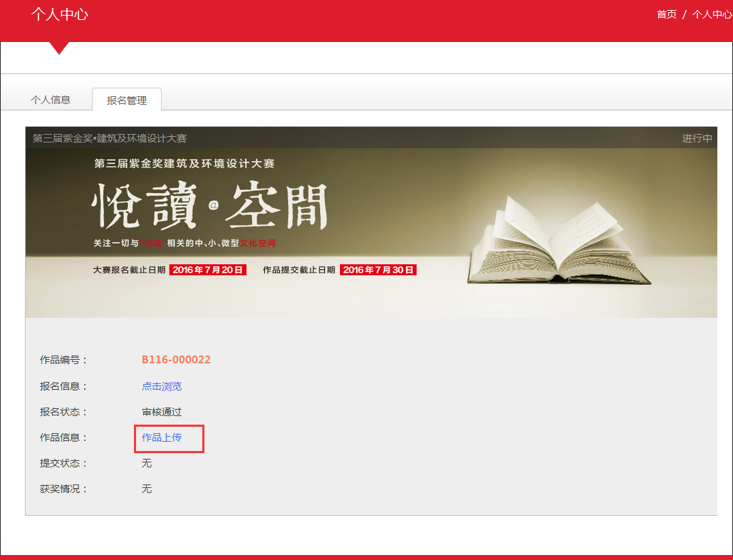
Task: Click the 悦讀·空間 calligraphy banner title
Action: (x=210, y=207)
